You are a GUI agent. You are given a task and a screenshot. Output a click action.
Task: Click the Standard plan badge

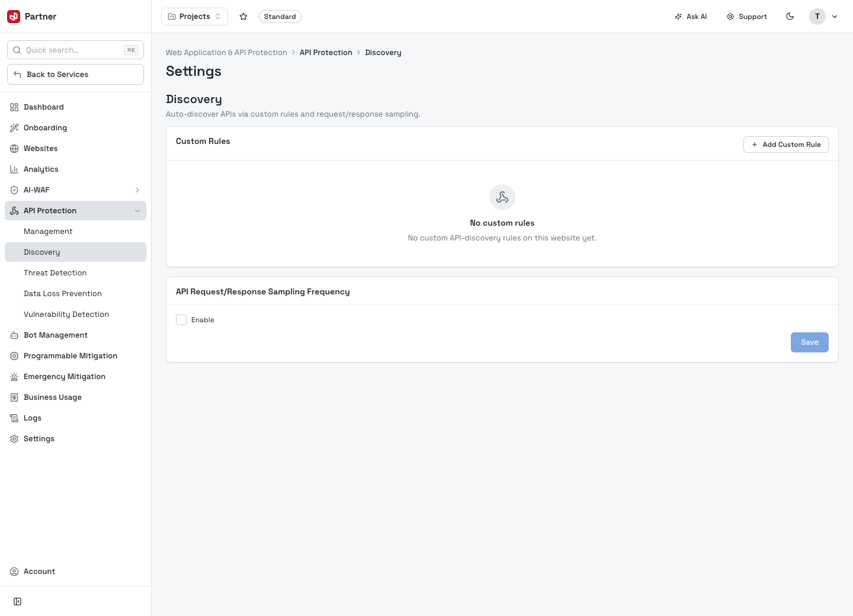(280, 17)
